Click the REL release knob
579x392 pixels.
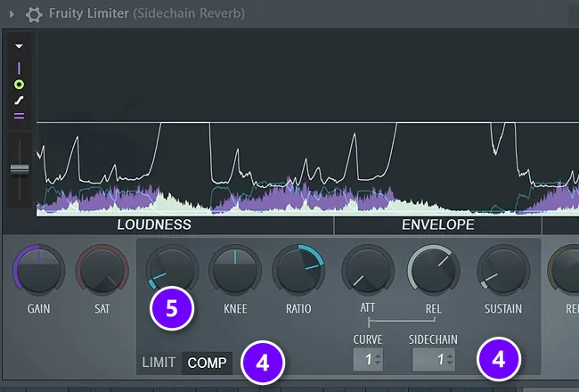coord(434,270)
